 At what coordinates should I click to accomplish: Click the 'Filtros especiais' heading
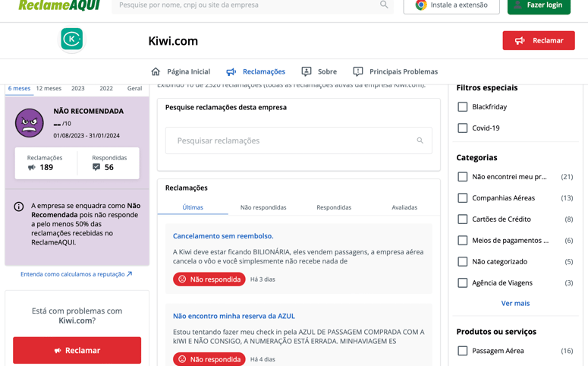[x=487, y=88]
